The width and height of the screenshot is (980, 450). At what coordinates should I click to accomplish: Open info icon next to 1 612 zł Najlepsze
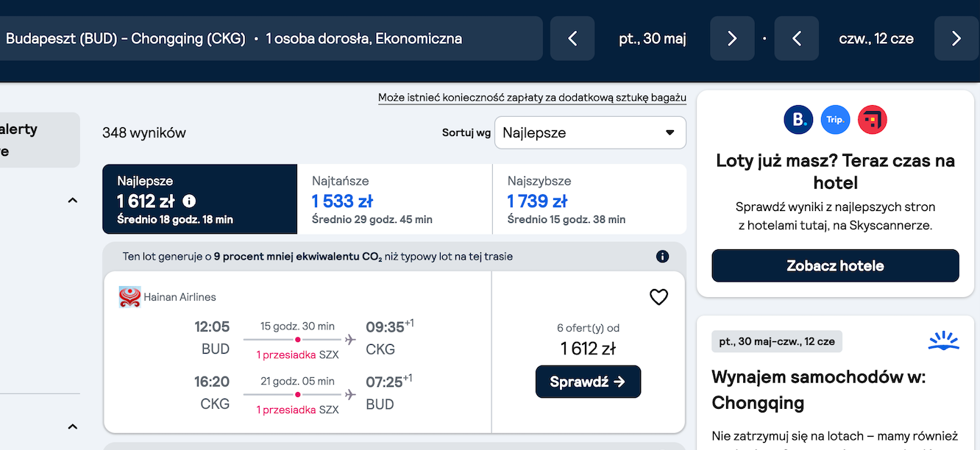click(189, 201)
